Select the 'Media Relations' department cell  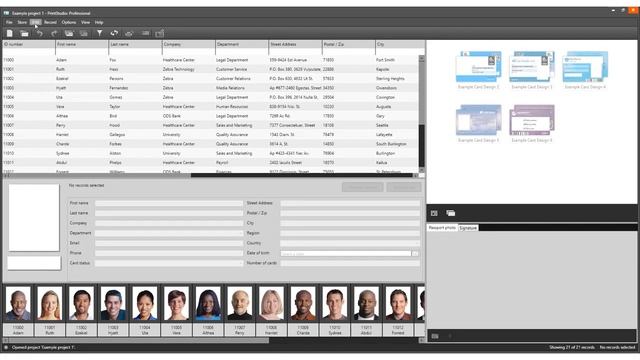click(230, 88)
